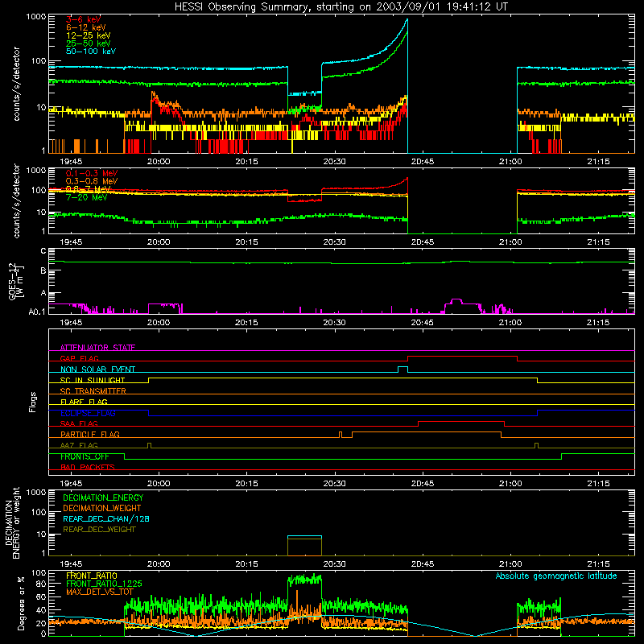644x644 pixels.
Task: Select the SC_TRANSMITTER flag label
Action: pos(93,391)
